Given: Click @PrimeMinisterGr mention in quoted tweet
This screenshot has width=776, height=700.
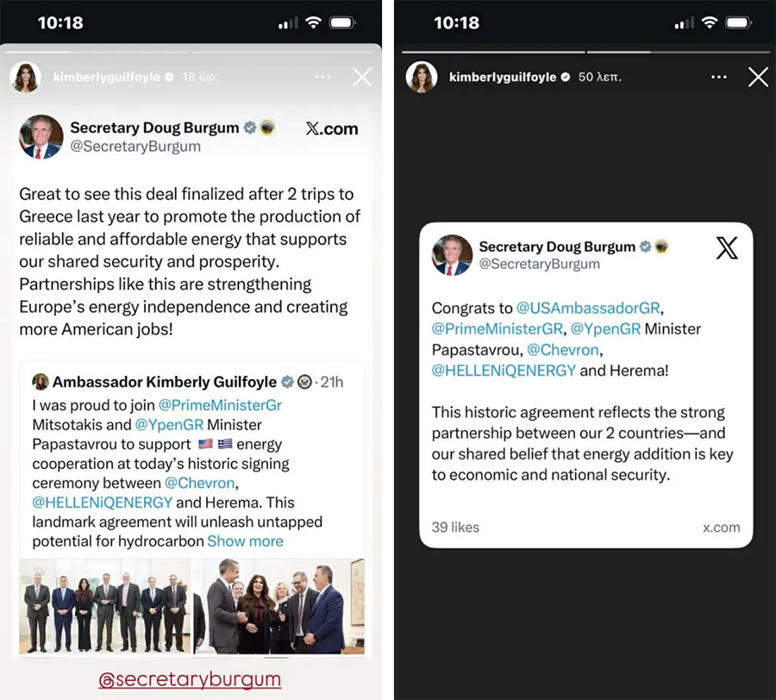Looking at the screenshot, I should pos(220,405).
